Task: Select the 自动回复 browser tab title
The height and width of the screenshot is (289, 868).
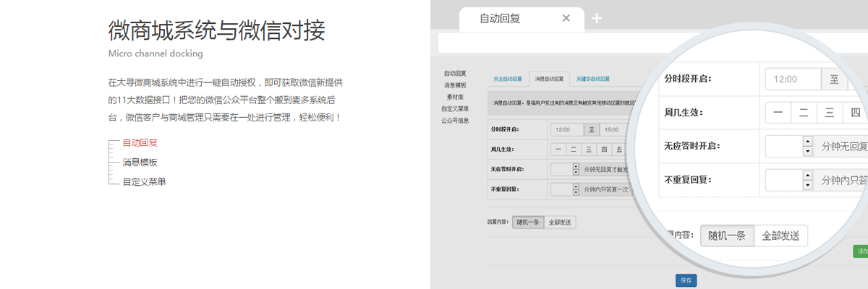Action: (x=500, y=19)
